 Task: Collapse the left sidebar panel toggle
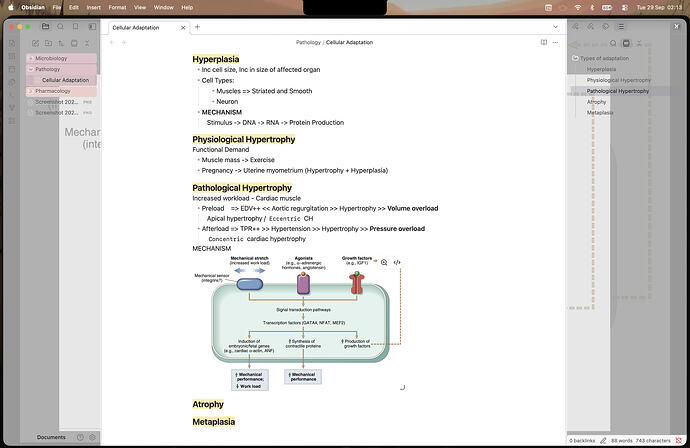(92, 26)
